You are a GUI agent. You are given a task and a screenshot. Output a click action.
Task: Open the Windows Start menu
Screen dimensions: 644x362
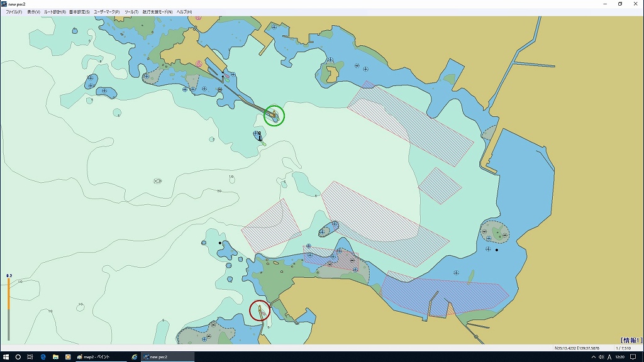[x=6, y=356]
